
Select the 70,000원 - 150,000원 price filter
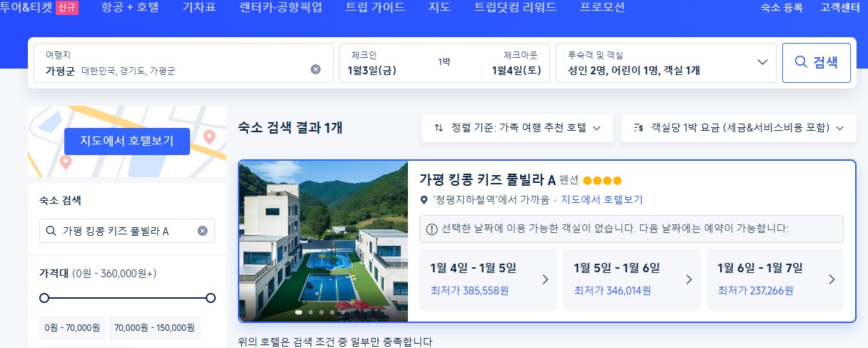[155, 328]
